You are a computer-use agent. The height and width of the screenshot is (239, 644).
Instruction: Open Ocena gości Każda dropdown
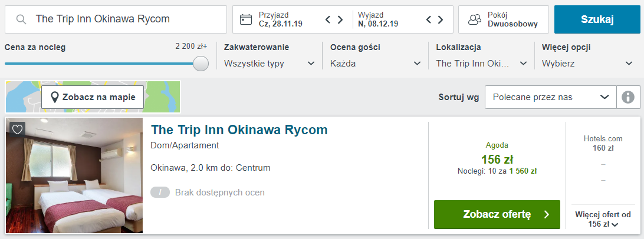376,64
